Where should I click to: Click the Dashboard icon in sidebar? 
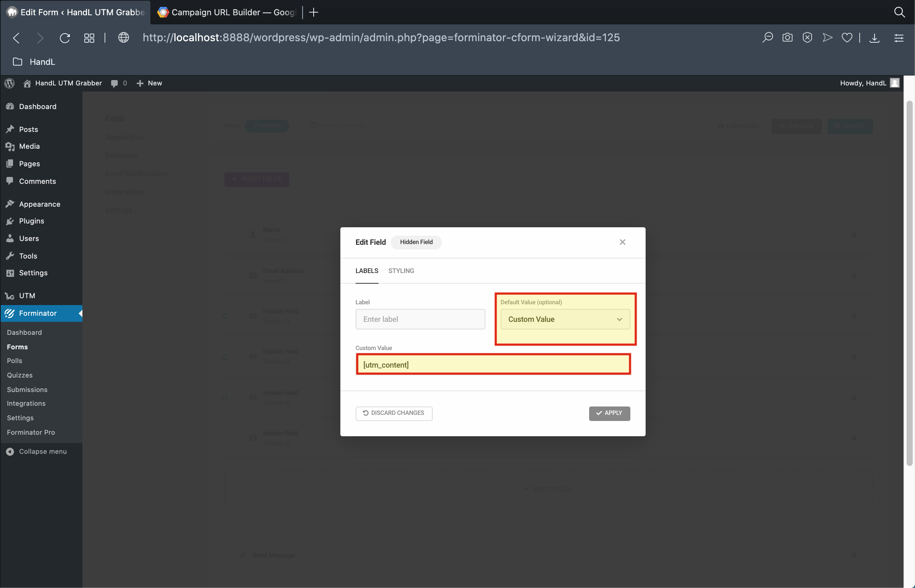(10, 106)
